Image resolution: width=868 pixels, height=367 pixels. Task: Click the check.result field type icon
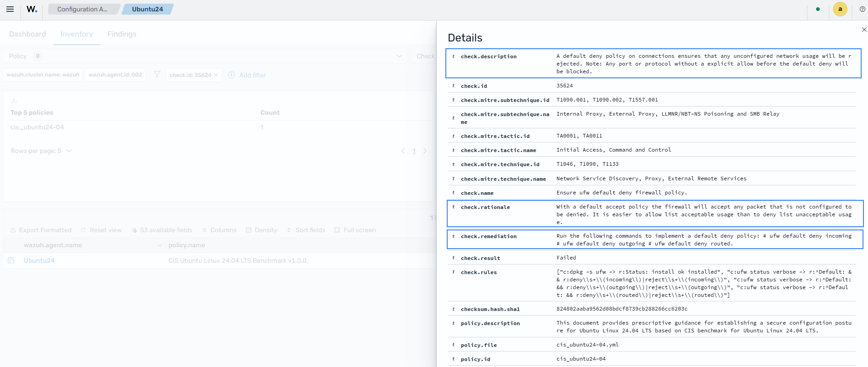[x=454, y=258]
